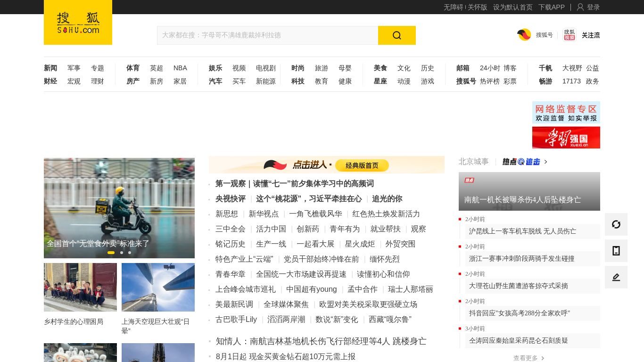The width and height of the screenshot is (644, 362).
Task: Open 追光的你 headline
Action: pyautogui.click(x=387, y=198)
